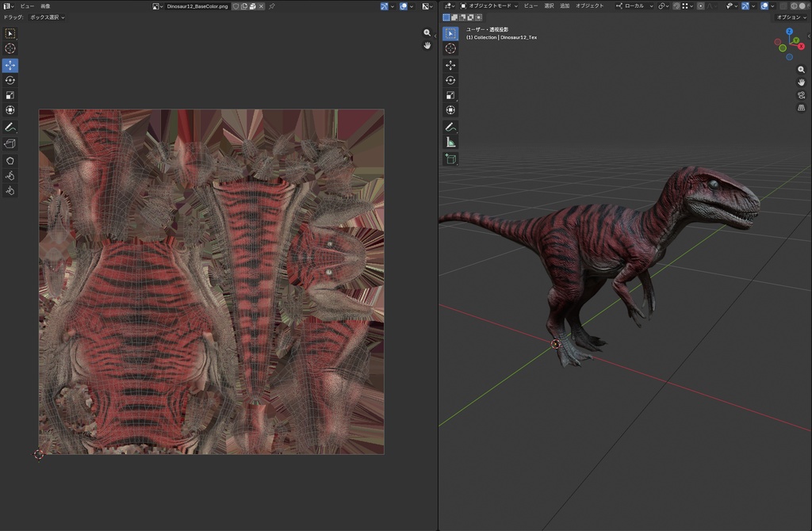Select the UV Relax sculpt tool
This screenshot has width=812, height=531.
click(10, 176)
